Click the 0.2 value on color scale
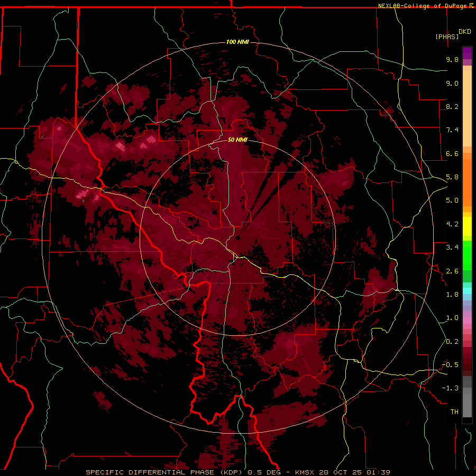The width and height of the screenshot is (476, 476). click(x=452, y=342)
